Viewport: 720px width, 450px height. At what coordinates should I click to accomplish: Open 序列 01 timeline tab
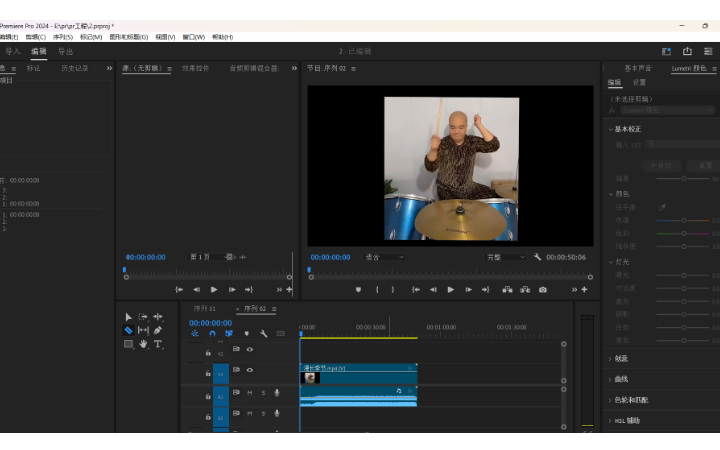(205, 309)
